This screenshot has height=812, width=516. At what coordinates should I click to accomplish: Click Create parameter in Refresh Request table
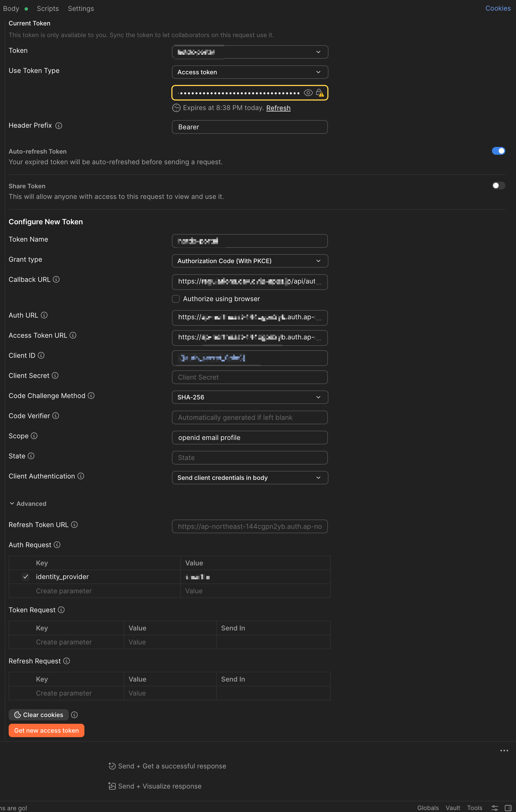point(64,693)
